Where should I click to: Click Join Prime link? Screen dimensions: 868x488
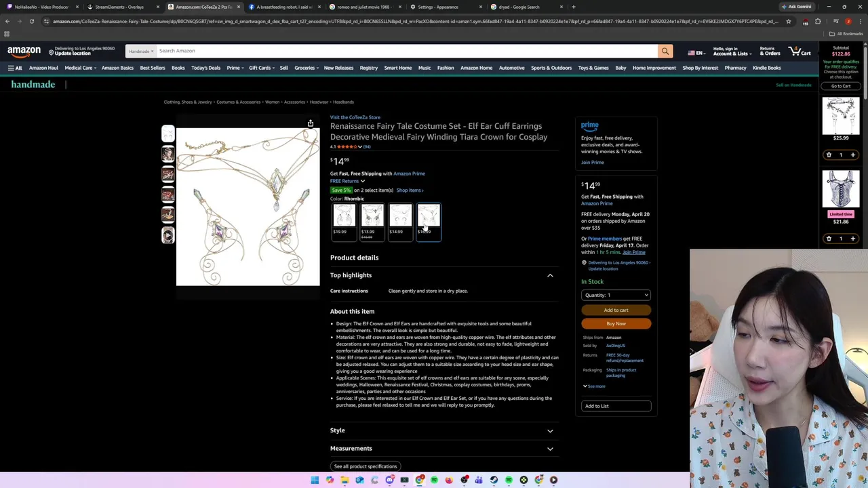click(x=592, y=162)
